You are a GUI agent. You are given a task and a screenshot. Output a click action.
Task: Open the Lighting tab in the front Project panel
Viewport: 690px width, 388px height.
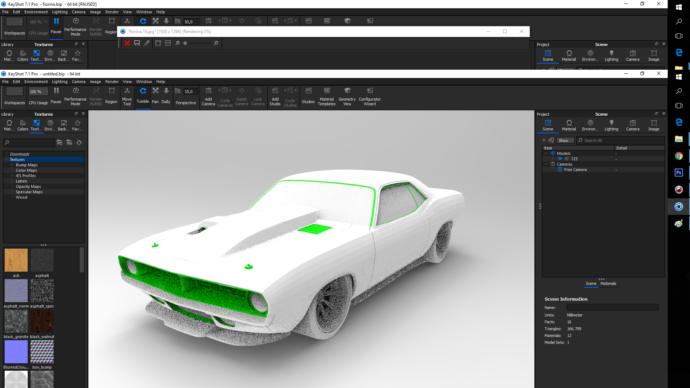[x=611, y=125]
